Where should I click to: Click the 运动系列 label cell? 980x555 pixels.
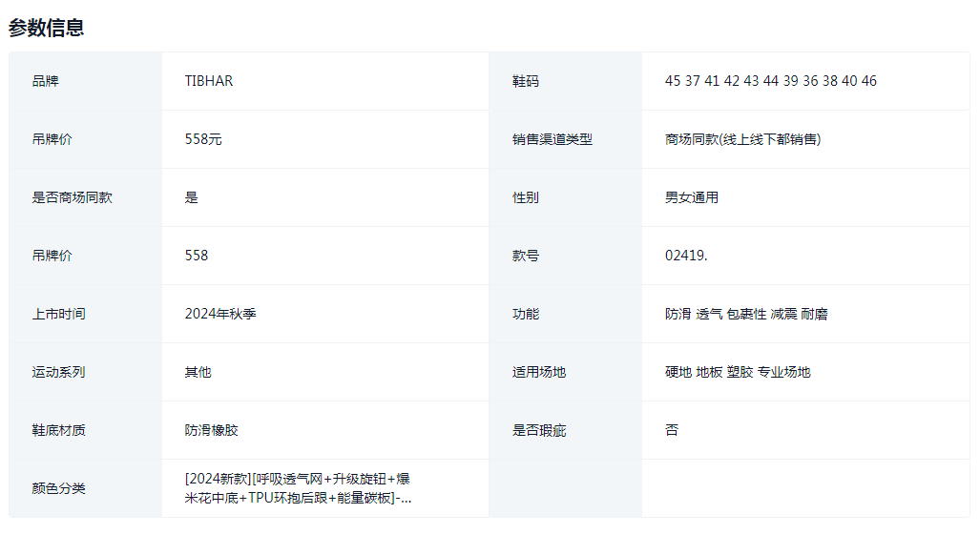pos(59,372)
